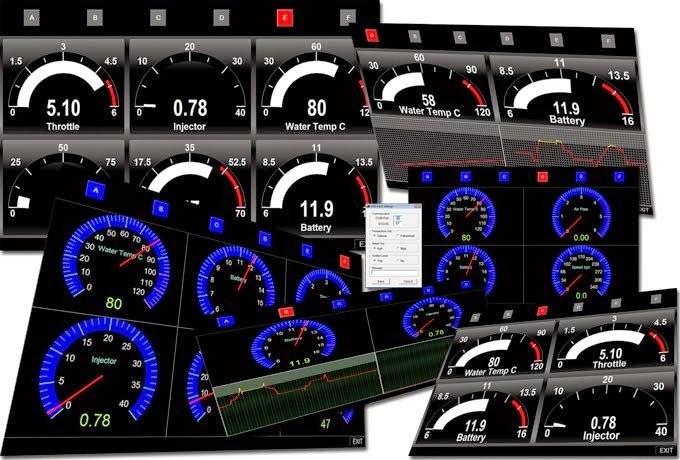This screenshot has width=680, height=460.
Task: Click large blue Injector gauge reading 0.78
Action: click(x=98, y=373)
